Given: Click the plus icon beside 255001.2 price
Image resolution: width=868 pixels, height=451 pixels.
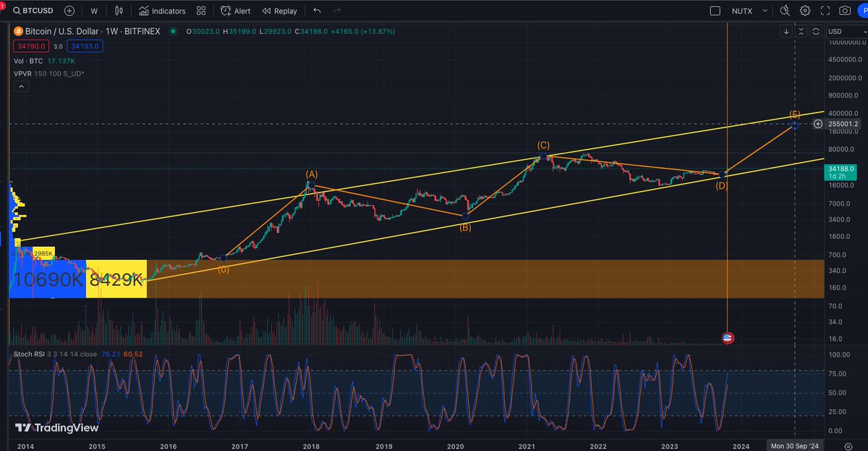Looking at the screenshot, I should (818, 124).
